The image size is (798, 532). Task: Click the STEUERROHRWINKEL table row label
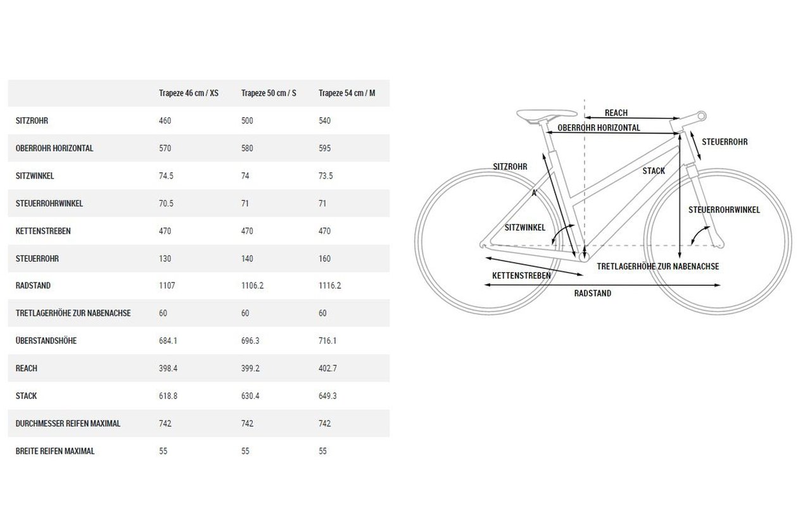(x=49, y=203)
